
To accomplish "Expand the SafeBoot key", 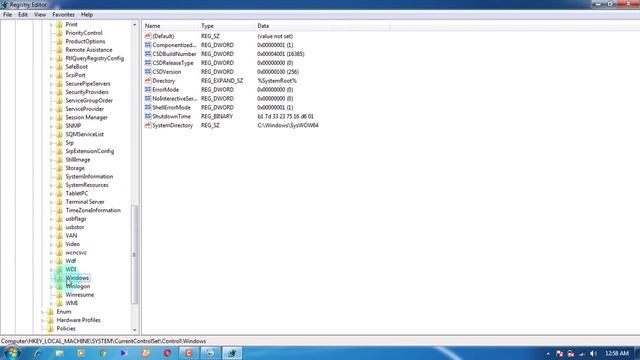I will coord(51,67).
